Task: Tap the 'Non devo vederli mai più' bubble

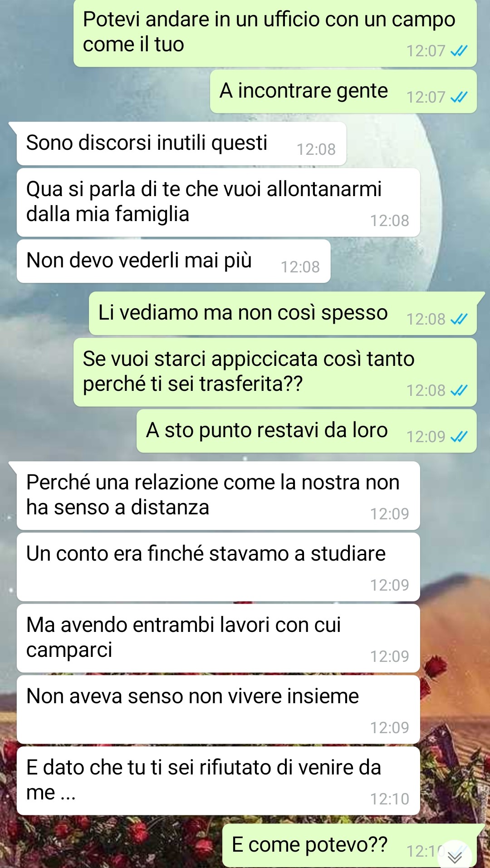Action: [x=173, y=261]
